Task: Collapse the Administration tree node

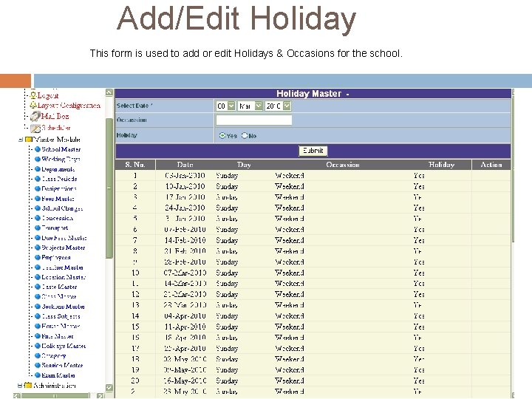Action: point(20,386)
